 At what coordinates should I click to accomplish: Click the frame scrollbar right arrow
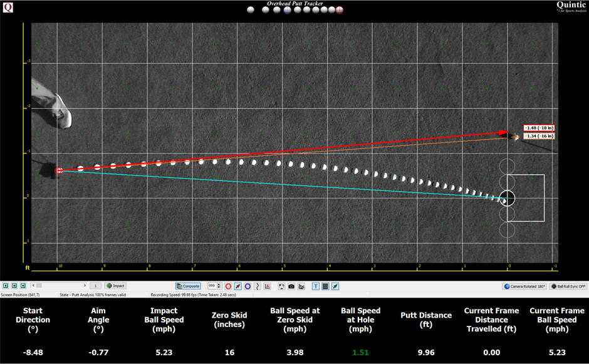[85, 286]
